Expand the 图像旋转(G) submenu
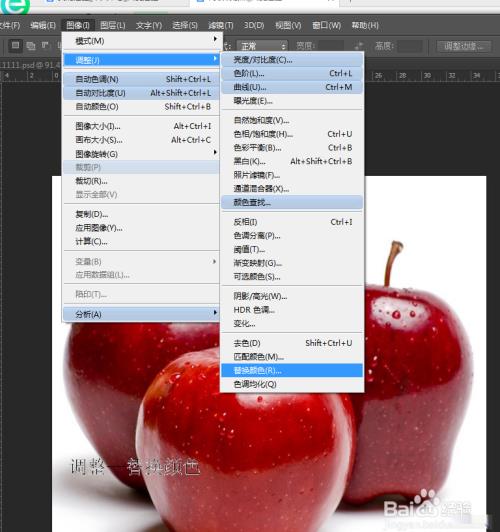Screen dimensions: 500x532 tap(142, 154)
